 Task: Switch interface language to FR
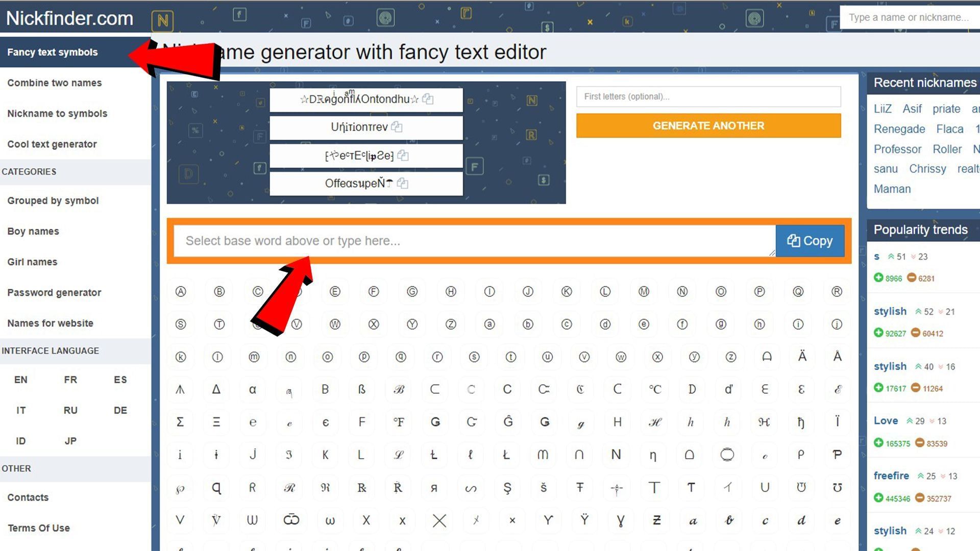[x=70, y=380]
